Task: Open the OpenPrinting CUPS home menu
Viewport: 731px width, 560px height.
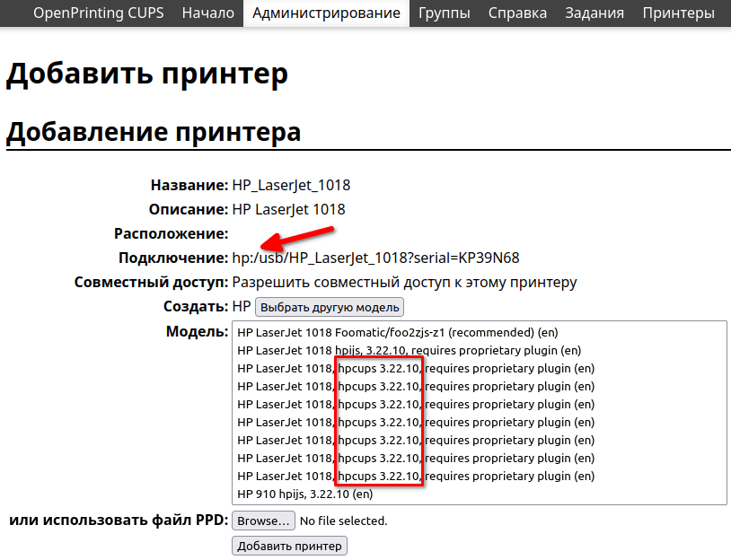Action: coord(98,13)
